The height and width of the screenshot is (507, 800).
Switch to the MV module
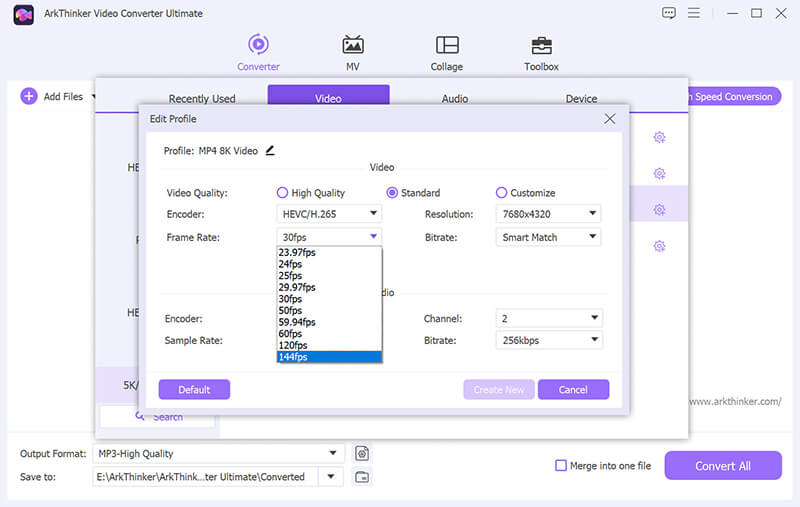[x=353, y=52]
